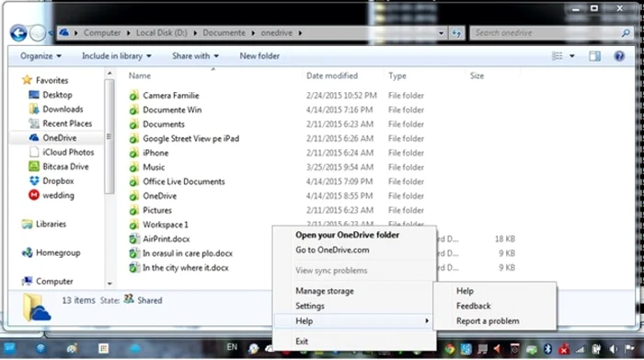Click the Forward navigation arrow button
The image size is (644, 360).
pos(38,33)
